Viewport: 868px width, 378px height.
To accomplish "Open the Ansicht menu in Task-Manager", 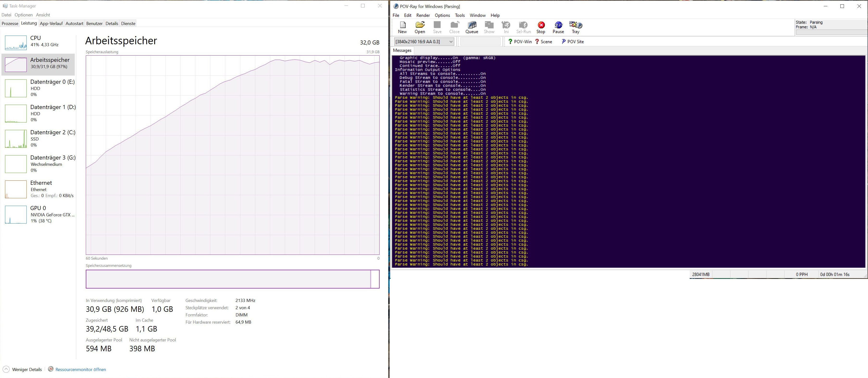I will point(43,15).
